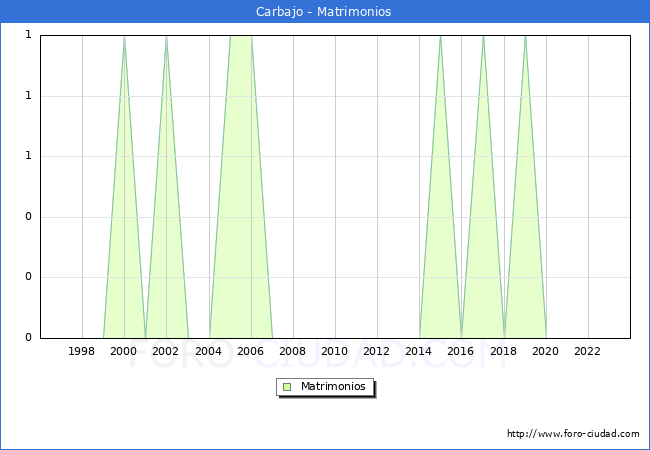Image resolution: width=650 pixels, height=450 pixels.
Task: Select the 2014 x-axis label
Action: tap(418, 351)
